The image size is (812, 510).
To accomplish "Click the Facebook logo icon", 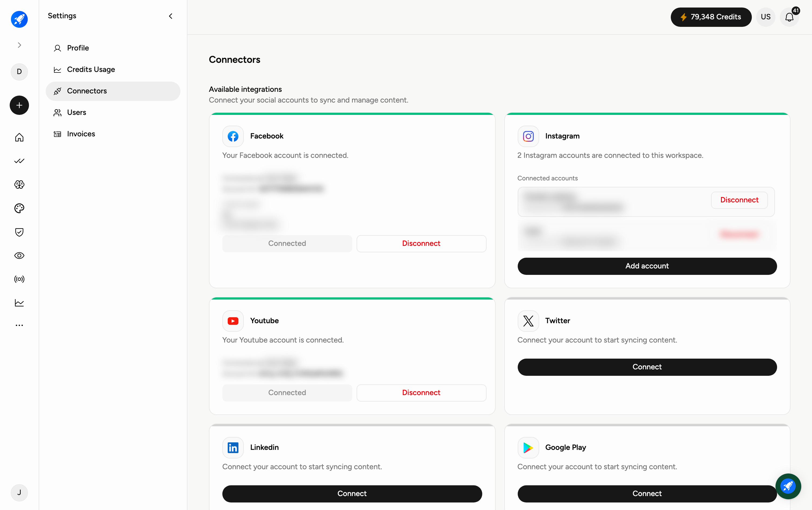I will pyautogui.click(x=233, y=136).
